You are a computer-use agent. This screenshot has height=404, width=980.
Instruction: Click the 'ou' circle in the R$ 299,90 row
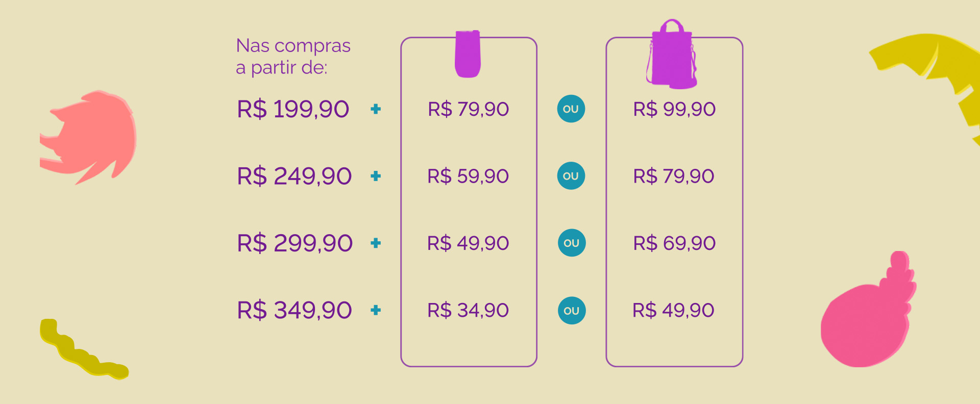pos(571,243)
